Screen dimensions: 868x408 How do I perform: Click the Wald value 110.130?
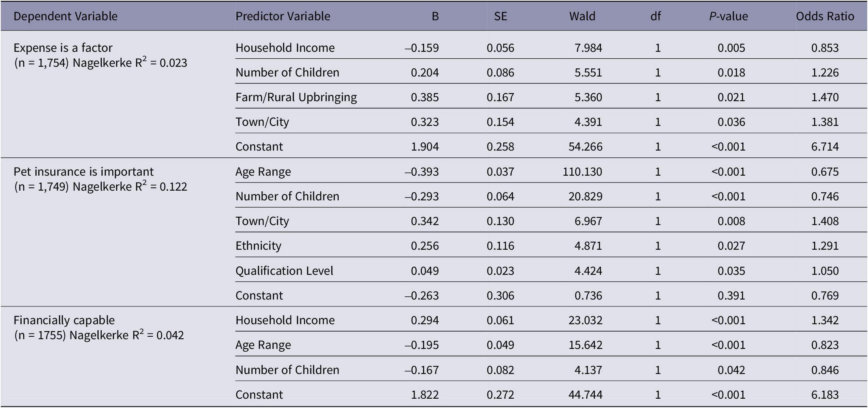[x=582, y=172]
